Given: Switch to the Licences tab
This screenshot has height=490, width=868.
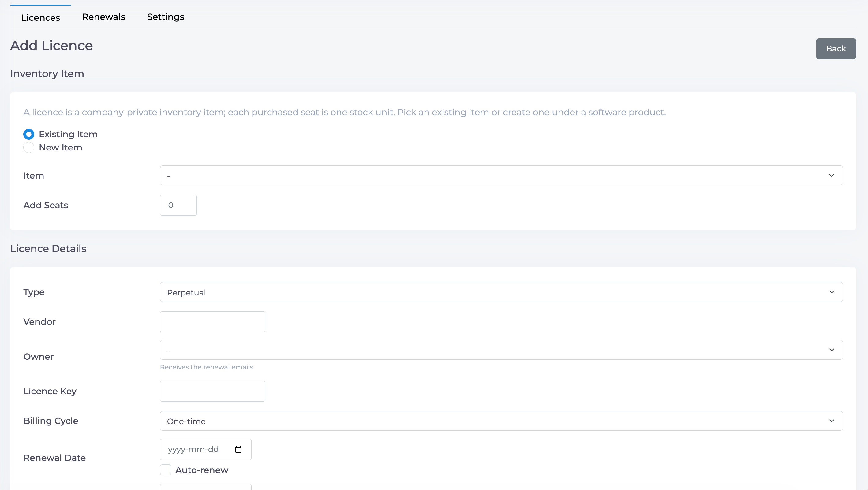Looking at the screenshot, I should tap(40, 17).
